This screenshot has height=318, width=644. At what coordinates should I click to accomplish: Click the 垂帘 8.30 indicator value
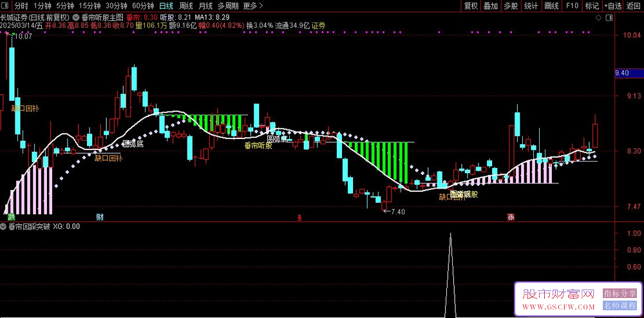[142, 17]
